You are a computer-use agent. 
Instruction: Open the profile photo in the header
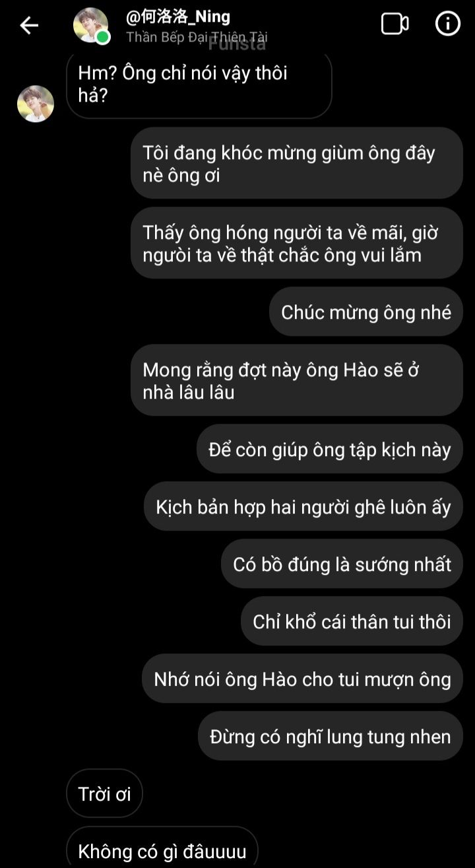tap(90, 26)
